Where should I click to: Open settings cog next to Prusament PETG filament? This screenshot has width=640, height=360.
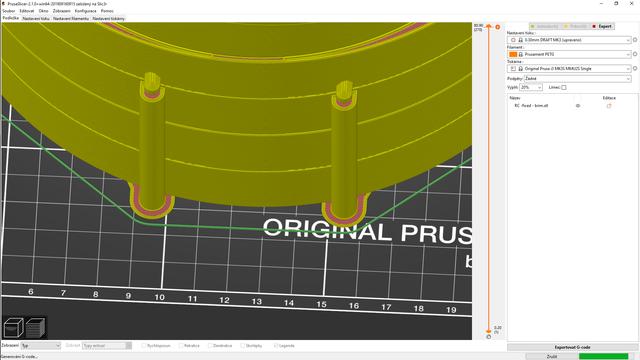point(635,54)
